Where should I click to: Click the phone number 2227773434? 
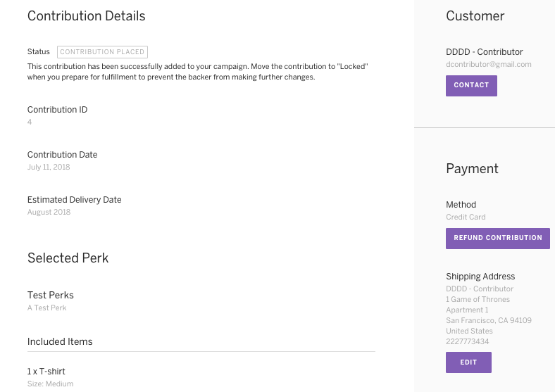[467, 341]
